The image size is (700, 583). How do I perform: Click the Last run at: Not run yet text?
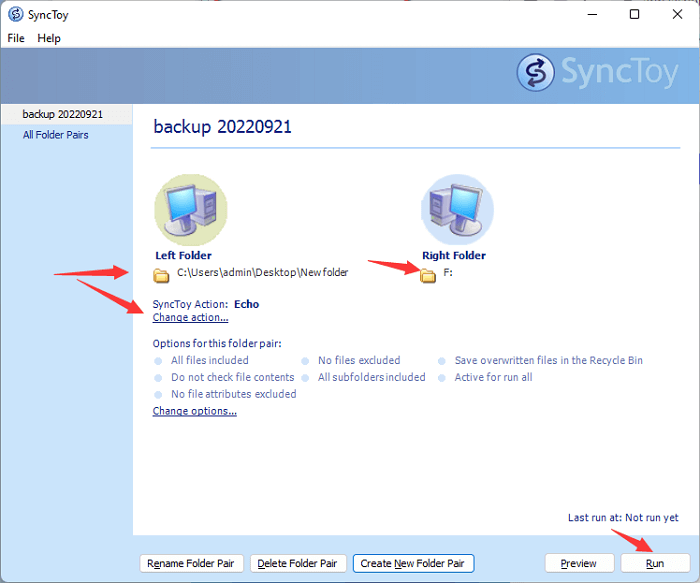pyautogui.click(x=623, y=518)
